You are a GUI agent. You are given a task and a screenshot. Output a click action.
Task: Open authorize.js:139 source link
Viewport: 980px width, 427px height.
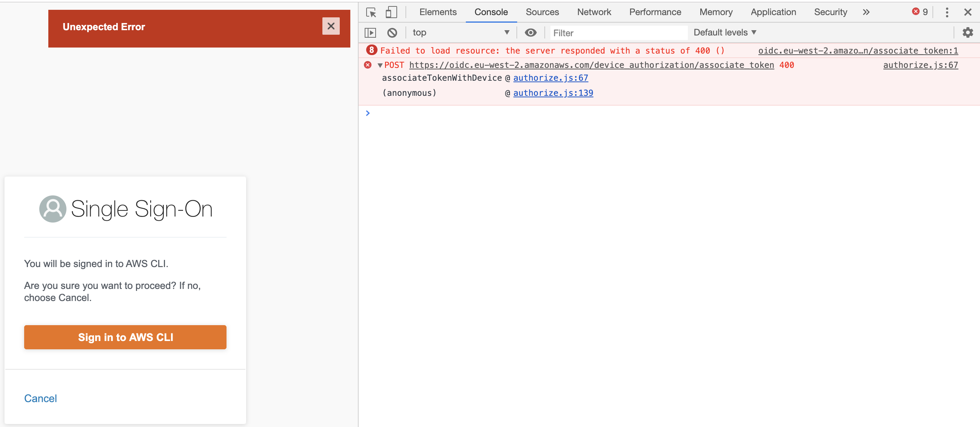click(553, 93)
